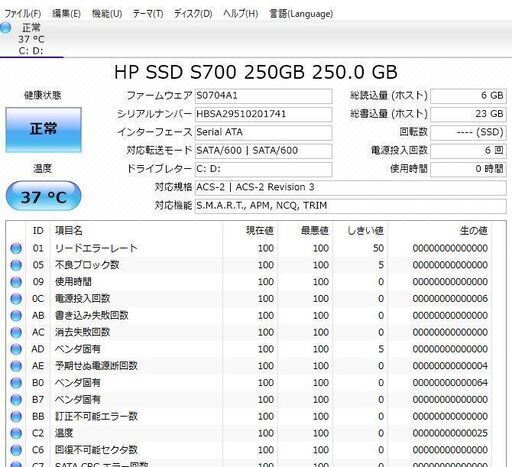Click the firmware field S0704A1

(263, 96)
